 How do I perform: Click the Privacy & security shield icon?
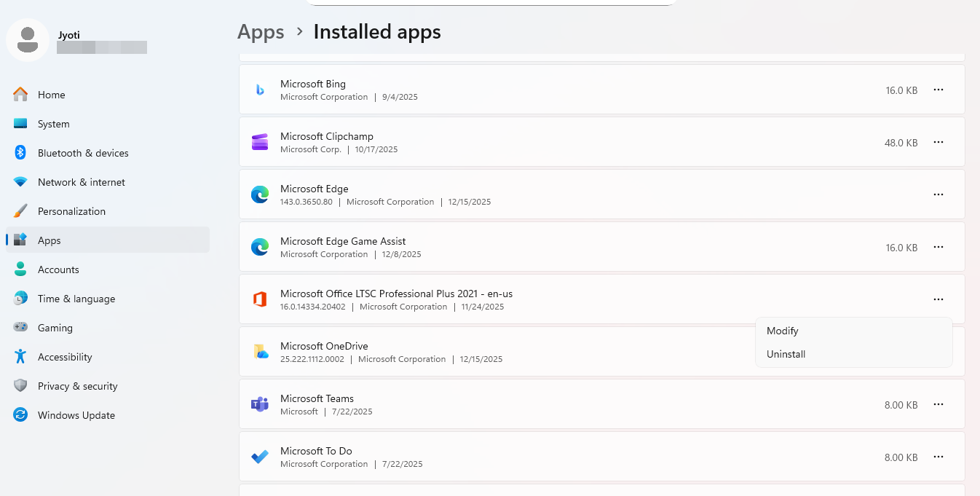click(x=20, y=386)
